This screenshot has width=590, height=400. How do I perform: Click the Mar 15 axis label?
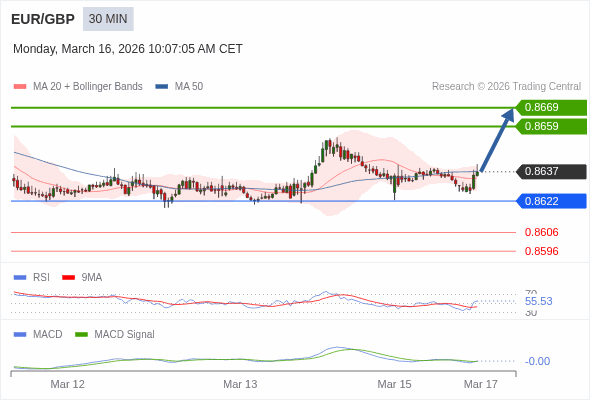[394, 384]
